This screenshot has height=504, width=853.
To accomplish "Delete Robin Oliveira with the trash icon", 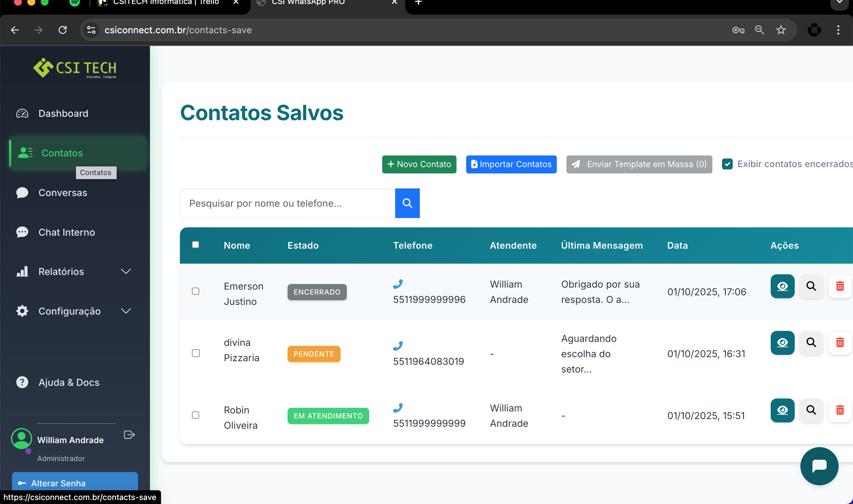I will (840, 410).
